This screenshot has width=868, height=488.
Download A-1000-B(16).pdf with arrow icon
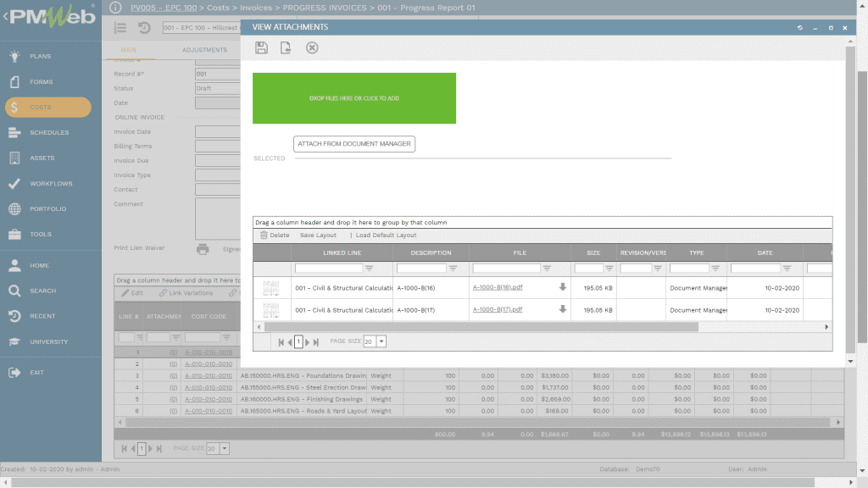pos(563,287)
